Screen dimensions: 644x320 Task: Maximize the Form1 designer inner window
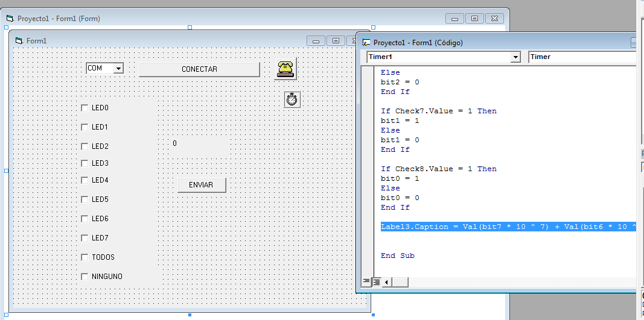tap(336, 40)
